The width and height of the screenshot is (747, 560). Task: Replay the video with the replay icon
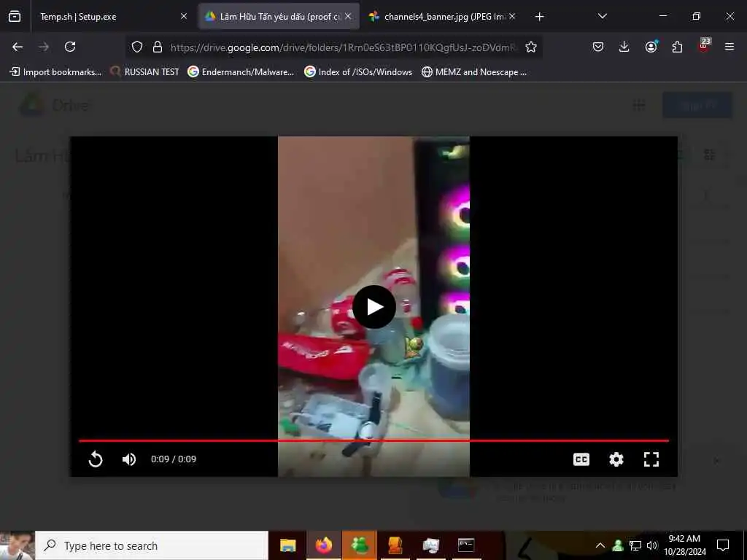pyautogui.click(x=96, y=459)
